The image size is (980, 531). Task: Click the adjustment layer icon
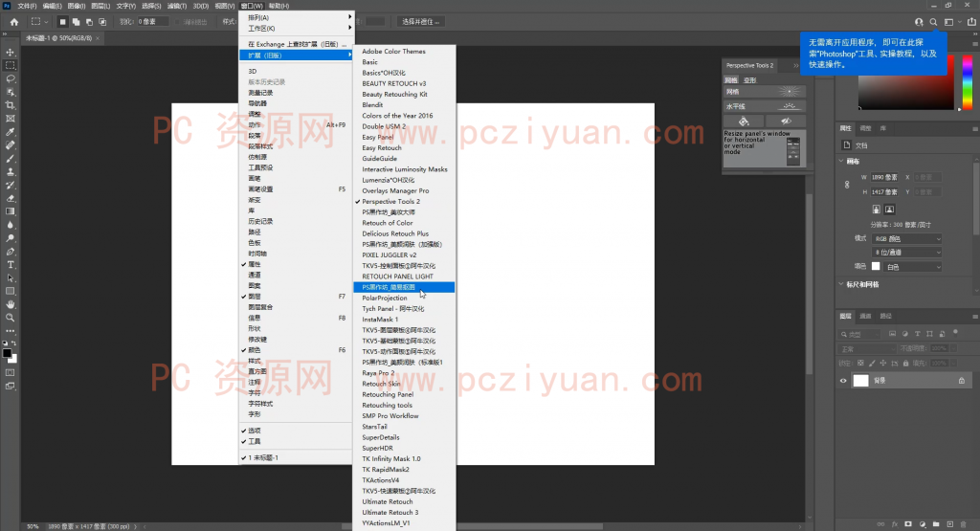coord(923,524)
